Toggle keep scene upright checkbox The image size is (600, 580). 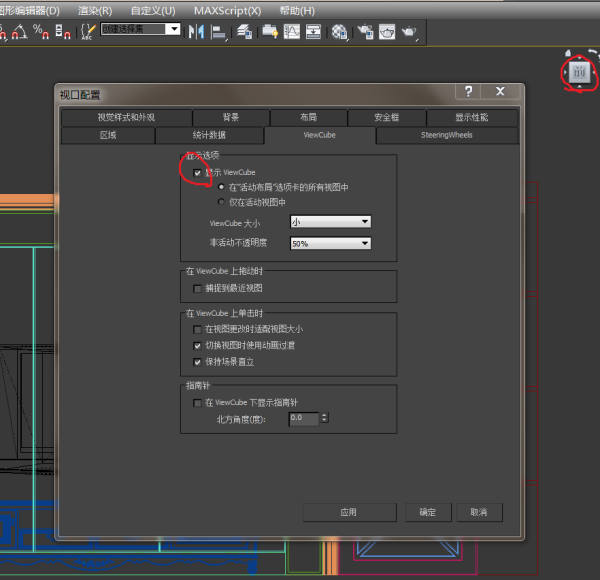[x=197, y=362]
